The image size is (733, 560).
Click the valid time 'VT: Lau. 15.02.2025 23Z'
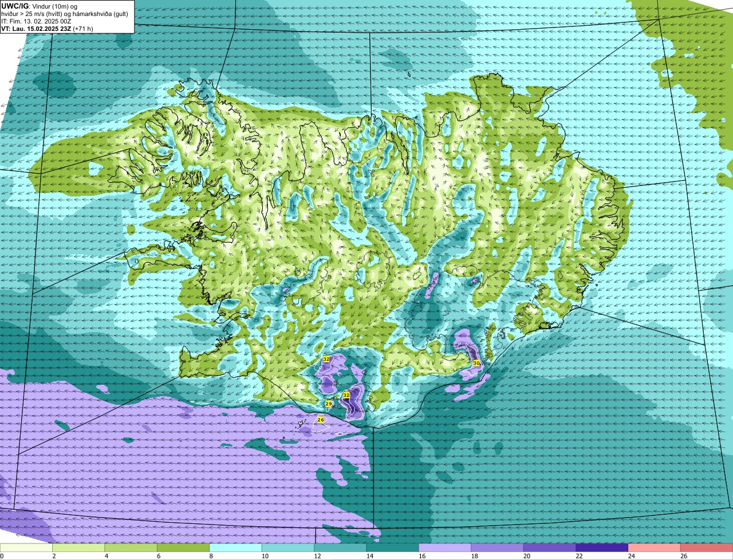coord(37,29)
